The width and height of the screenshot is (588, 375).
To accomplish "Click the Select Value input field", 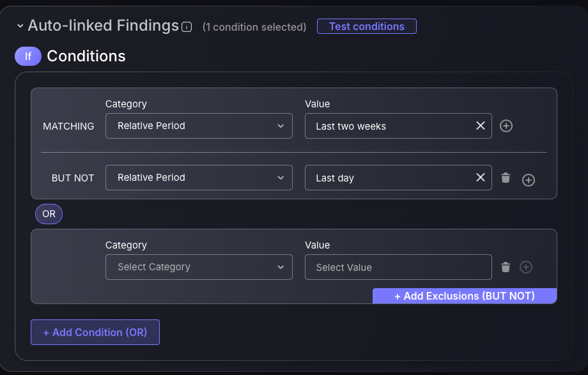I will (398, 267).
